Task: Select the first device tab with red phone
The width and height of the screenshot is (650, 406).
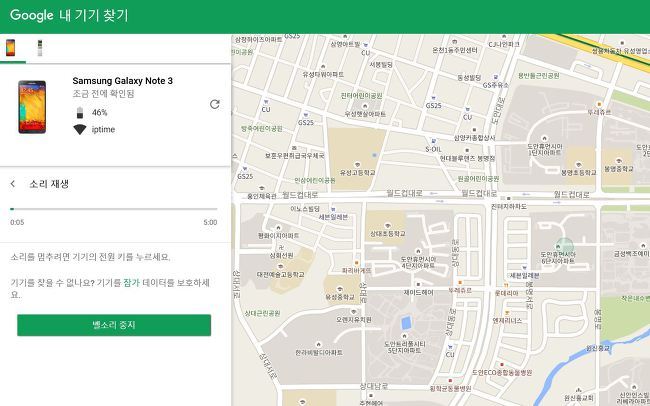Action: point(10,48)
